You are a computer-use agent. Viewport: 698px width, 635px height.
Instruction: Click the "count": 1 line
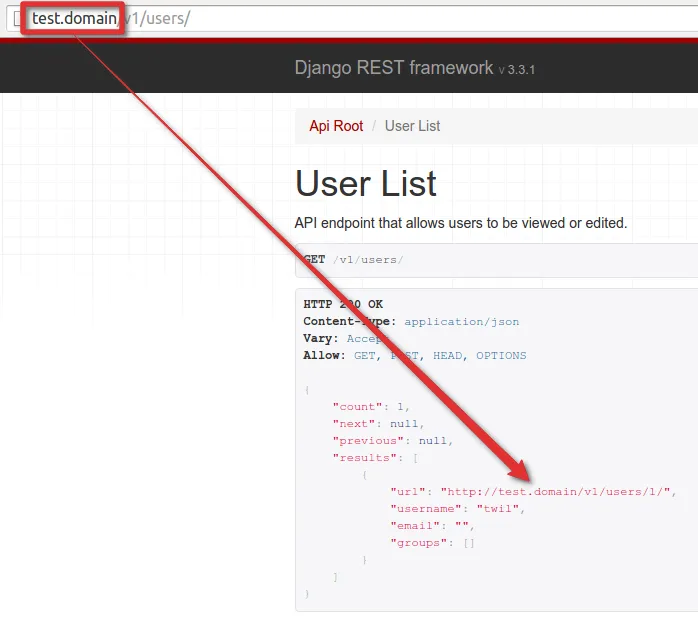(x=371, y=407)
